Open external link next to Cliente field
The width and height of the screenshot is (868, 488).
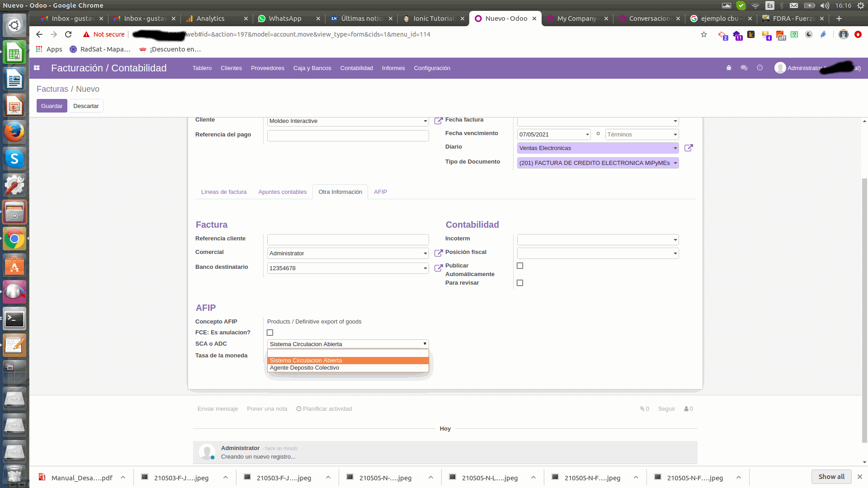[x=438, y=121]
